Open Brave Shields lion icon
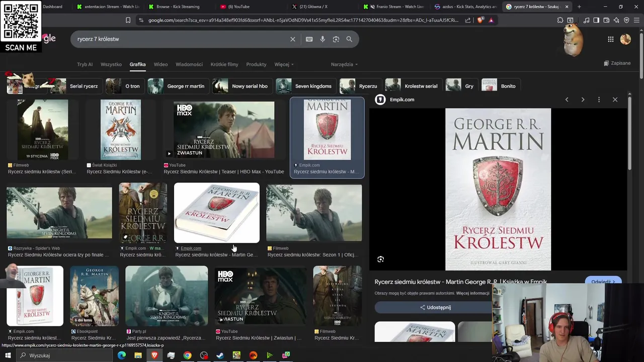644x362 pixels. 480,20
